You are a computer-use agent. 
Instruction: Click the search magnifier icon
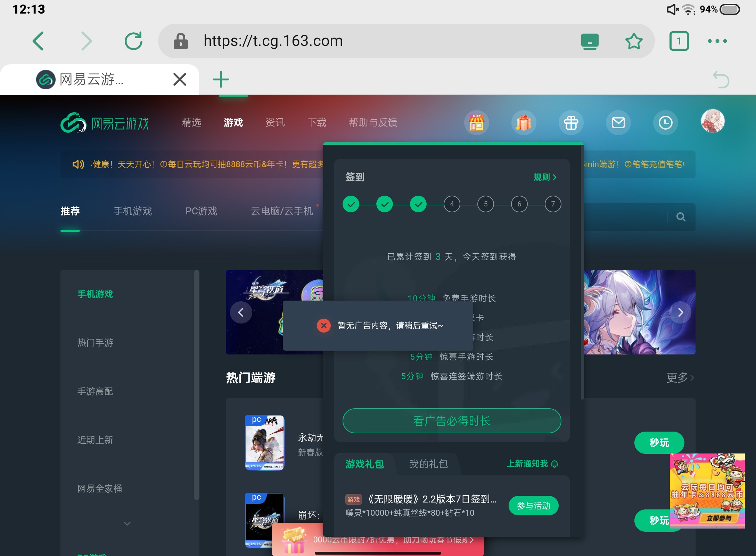pos(681,217)
